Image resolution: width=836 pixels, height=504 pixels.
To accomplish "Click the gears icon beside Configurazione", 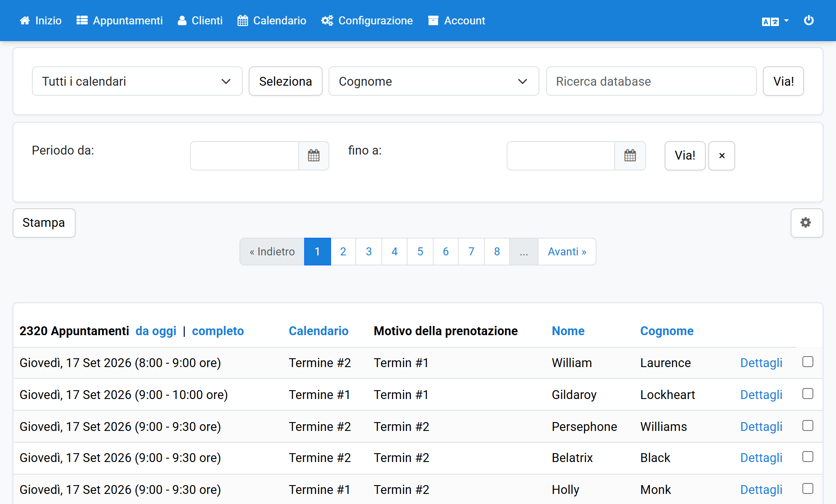I will (327, 21).
